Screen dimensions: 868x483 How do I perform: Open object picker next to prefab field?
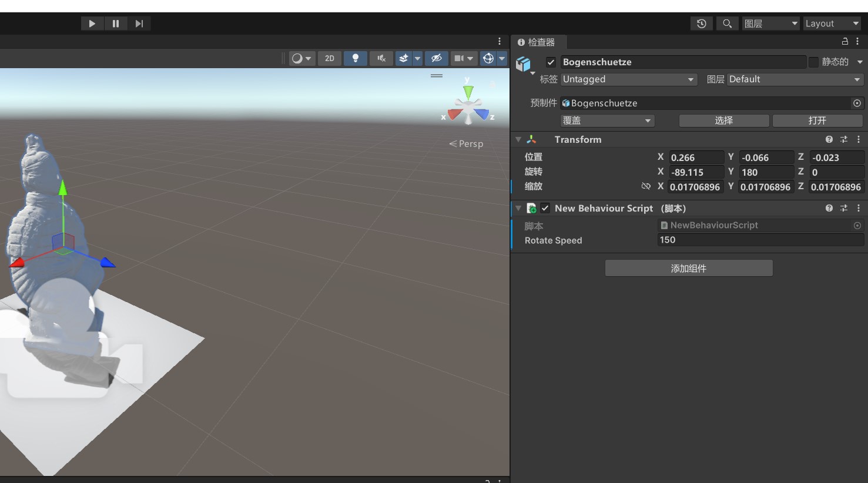tap(857, 103)
